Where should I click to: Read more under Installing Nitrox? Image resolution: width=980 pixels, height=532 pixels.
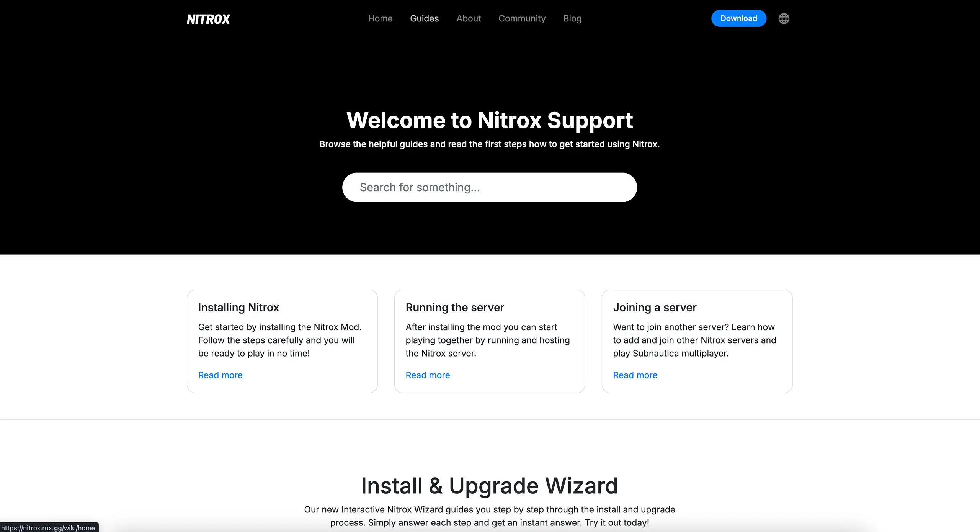[220, 375]
